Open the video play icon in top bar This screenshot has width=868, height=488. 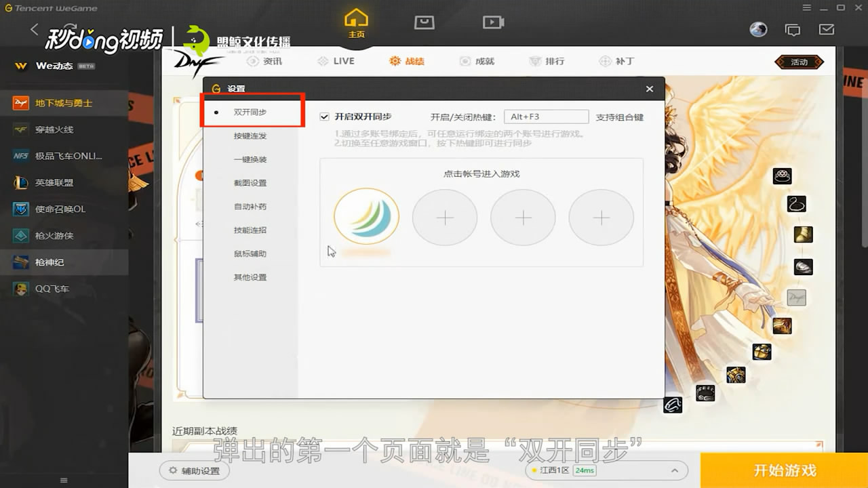point(493,22)
